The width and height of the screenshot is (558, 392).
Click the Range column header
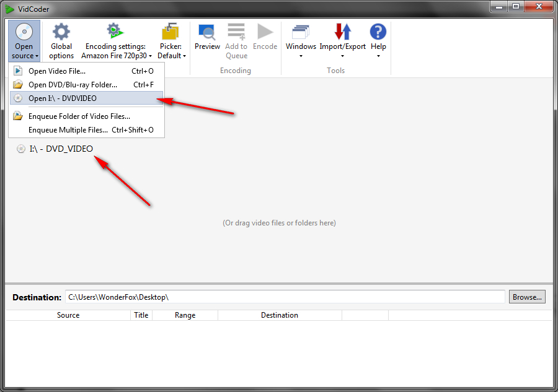pos(185,315)
